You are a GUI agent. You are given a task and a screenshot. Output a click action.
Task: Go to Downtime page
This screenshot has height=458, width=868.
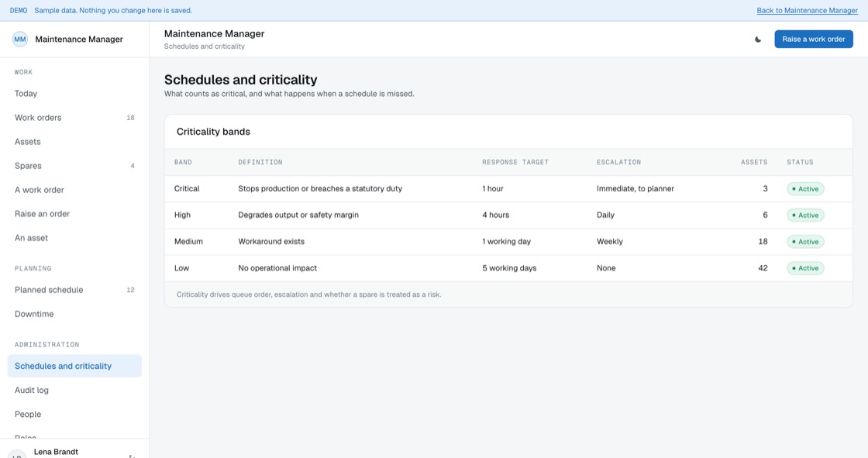(74, 314)
